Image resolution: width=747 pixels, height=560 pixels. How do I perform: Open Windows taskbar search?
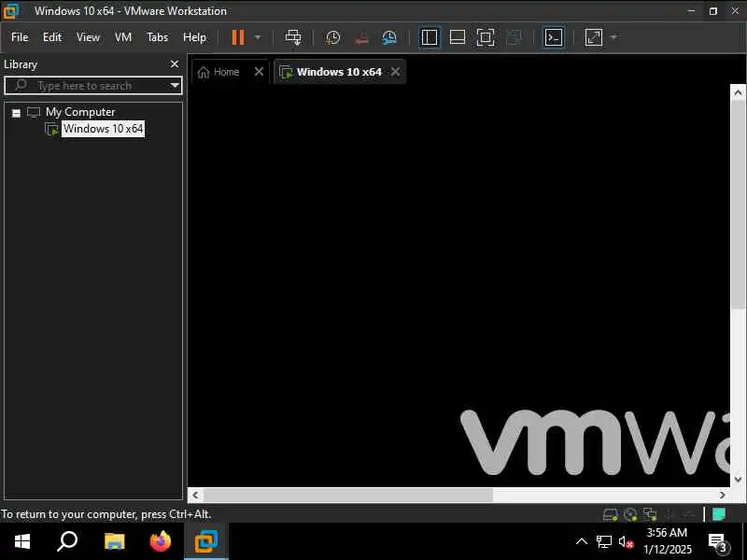point(67,541)
